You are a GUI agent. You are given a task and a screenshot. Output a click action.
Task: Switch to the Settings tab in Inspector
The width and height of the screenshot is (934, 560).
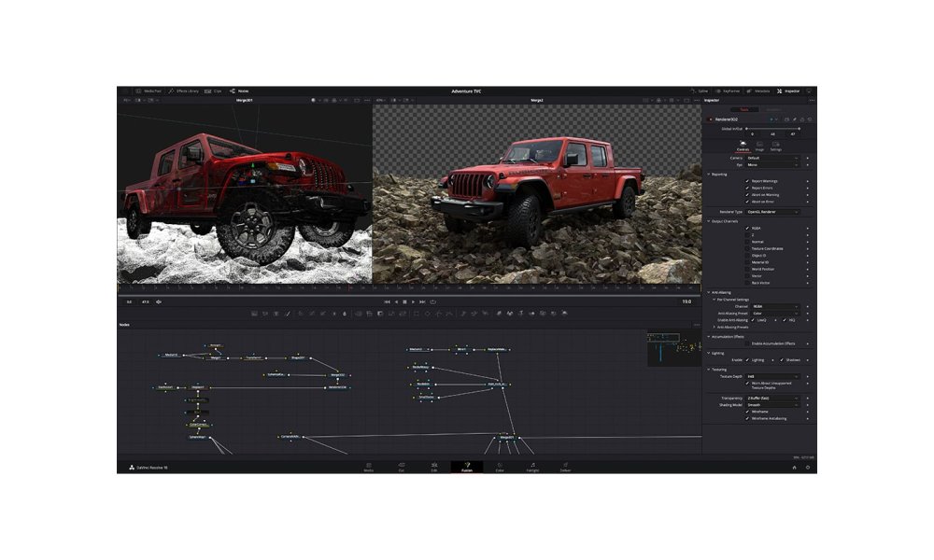[x=776, y=147]
